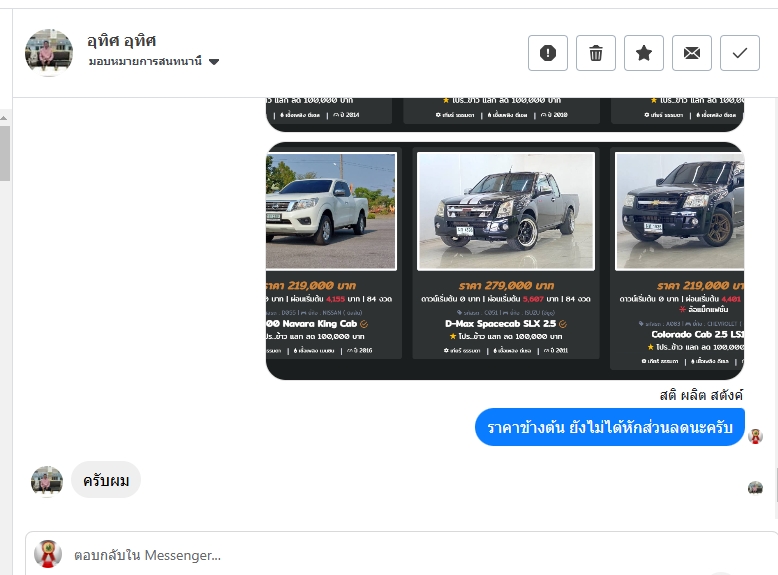Screen dimensions: 778x575
Task: Click page avatar in reply box
Action: 48,554
